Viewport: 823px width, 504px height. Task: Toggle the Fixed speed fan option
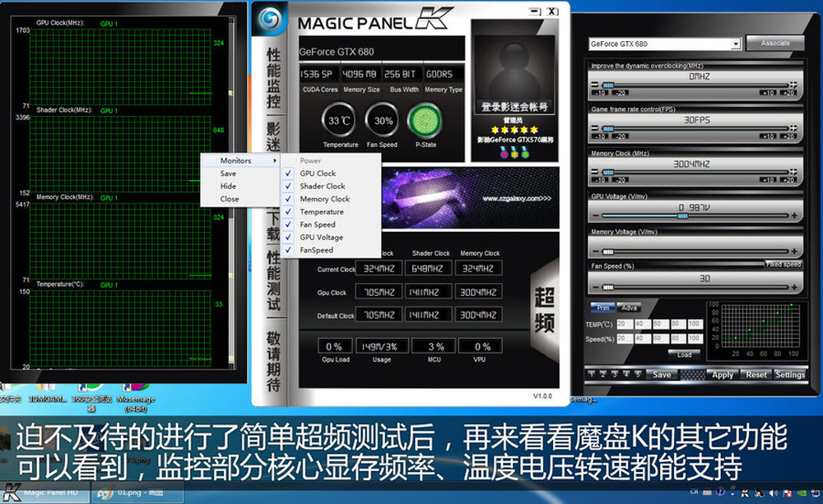point(783,264)
